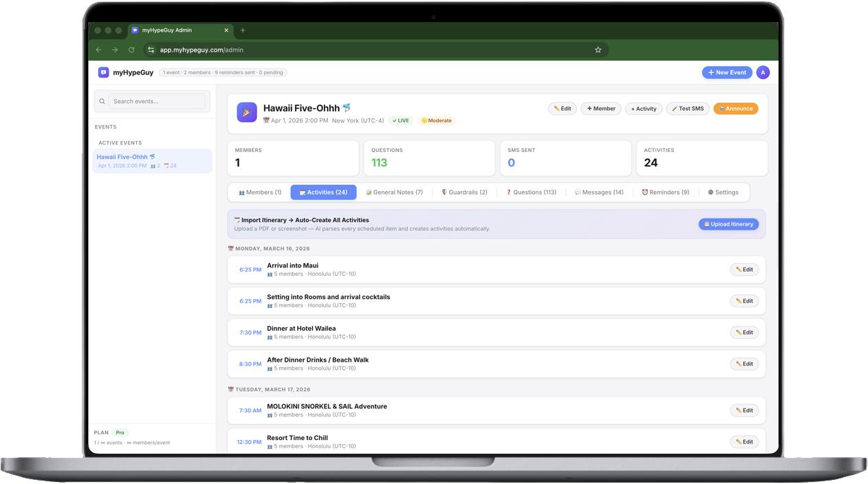The image size is (868, 484).
Task: Click the browser back arrow
Action: click(98, 49)
